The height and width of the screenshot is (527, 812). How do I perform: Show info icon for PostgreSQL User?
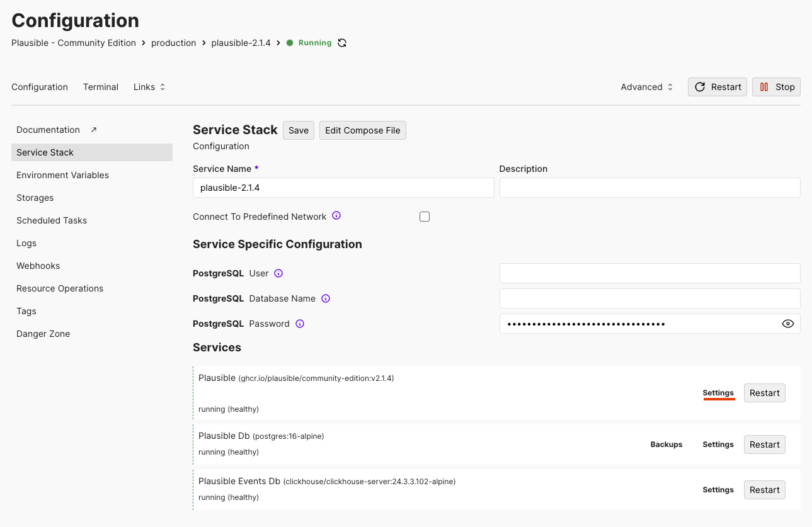pyautogui.click(x=278, y=273)
